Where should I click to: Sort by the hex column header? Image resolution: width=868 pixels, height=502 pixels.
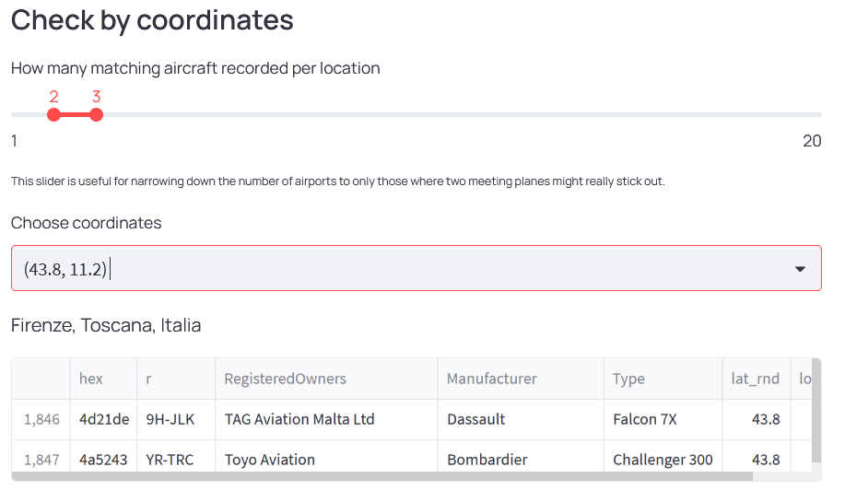(91, 379)
